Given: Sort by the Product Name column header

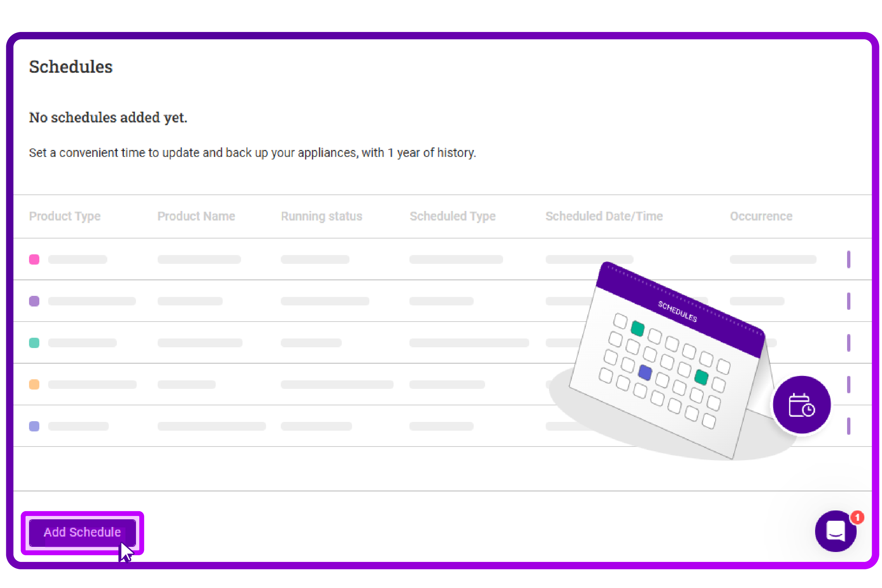Looking at the screenshot, I should point(196,216).
